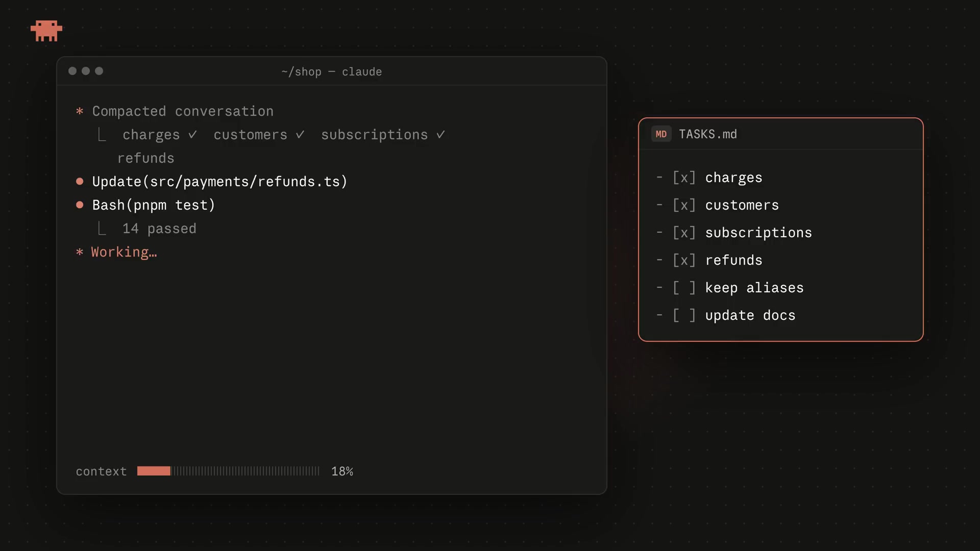Click the first gray window dot
This screenshot has height=551, width=980.
[x=72, y=71]
